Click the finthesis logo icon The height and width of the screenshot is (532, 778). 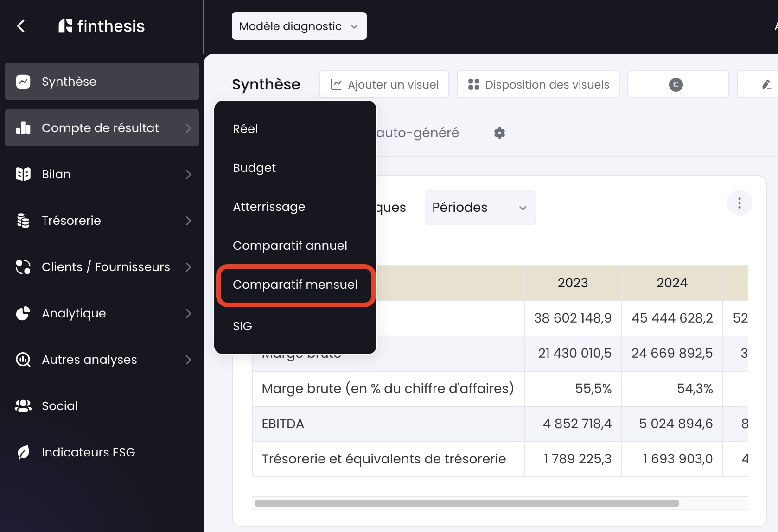pyautogui.click(x=65, y=26)
